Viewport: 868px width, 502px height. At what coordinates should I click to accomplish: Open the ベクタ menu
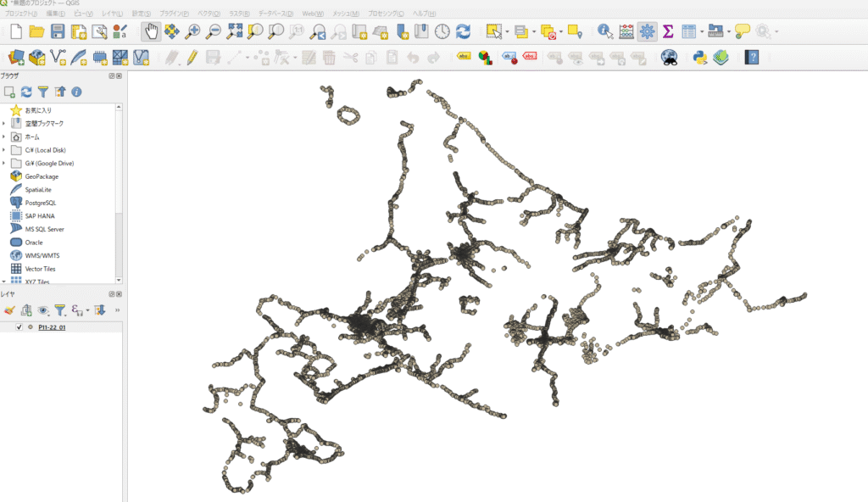(x=209, y=14)
